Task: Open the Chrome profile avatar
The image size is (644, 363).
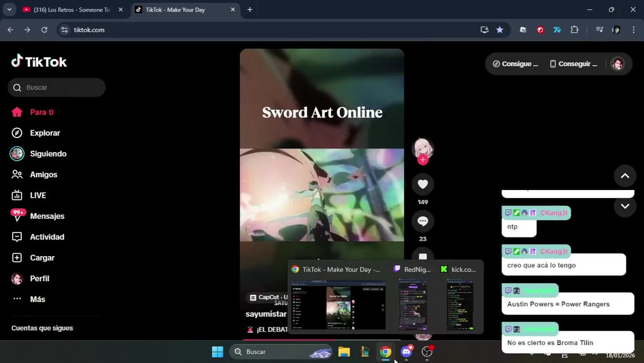Action: pyautogui.click(x=616, y=30)
